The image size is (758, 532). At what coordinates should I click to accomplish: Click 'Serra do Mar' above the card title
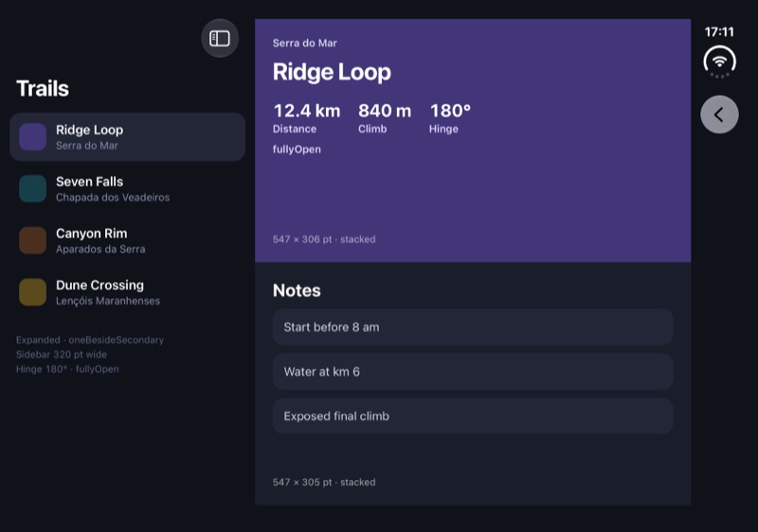[304, 43]
